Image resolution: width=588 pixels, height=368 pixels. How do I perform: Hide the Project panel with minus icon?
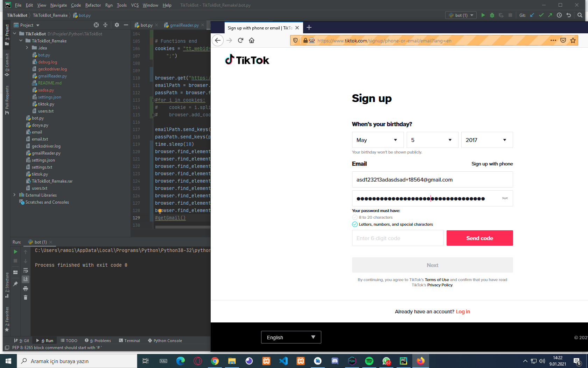pyautogui.click(x=126, y=25)
